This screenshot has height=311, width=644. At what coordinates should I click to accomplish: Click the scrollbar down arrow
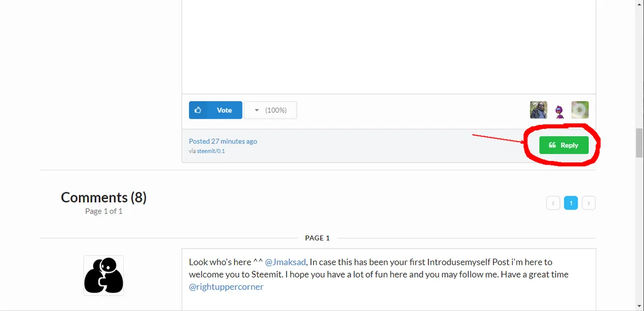(x=639, y=306)
